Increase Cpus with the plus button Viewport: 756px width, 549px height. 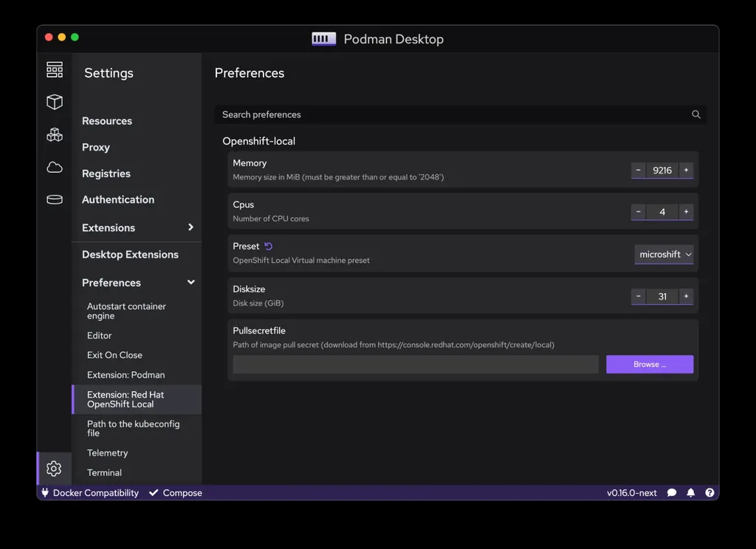tap(686, 212)
